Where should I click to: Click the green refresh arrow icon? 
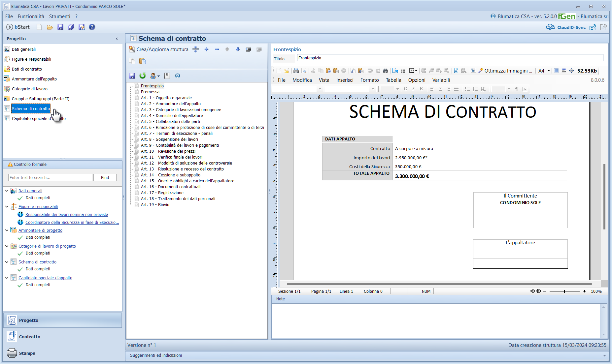143,76
